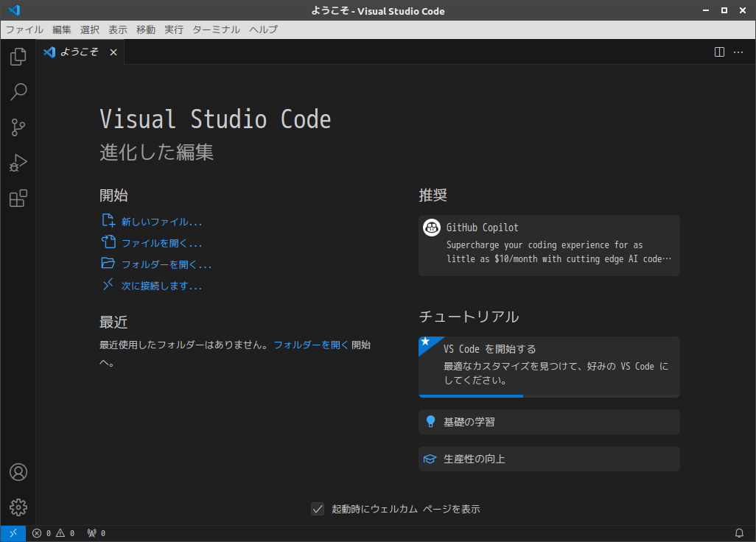Open the editor More Actions ellipsis
Screen dimensions: 756x542
[x=738, y=52]
